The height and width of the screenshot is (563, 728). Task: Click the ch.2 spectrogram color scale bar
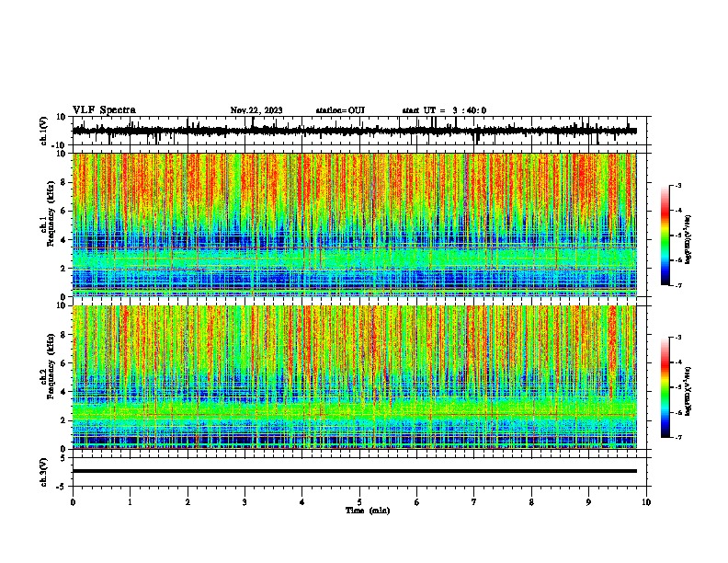tap(665, 387)
